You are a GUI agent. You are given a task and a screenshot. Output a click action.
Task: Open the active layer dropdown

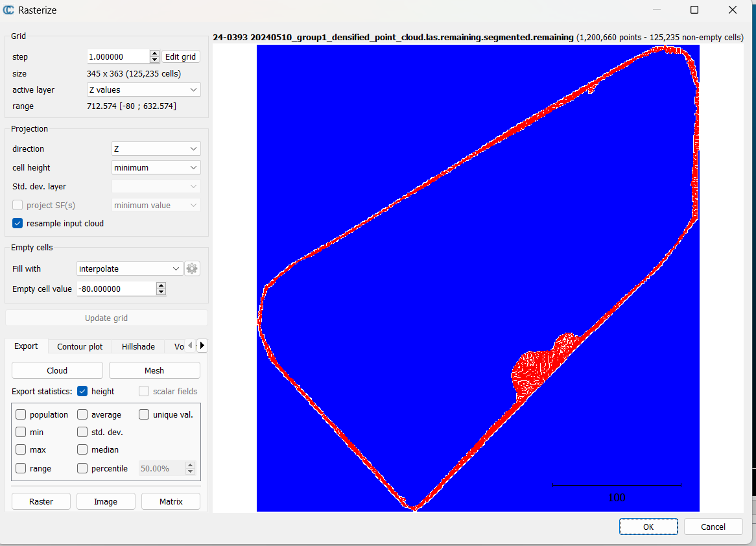click(143, 89)
